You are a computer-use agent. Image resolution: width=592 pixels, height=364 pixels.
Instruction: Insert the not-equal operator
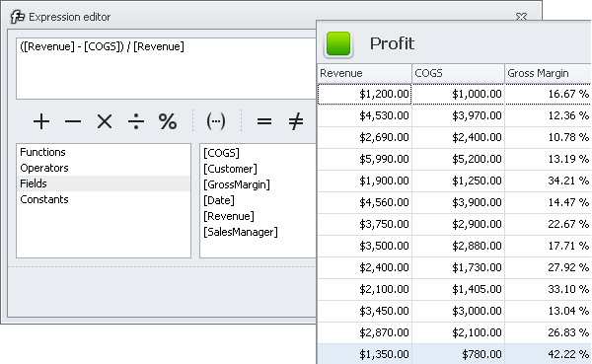coord(296,121)
